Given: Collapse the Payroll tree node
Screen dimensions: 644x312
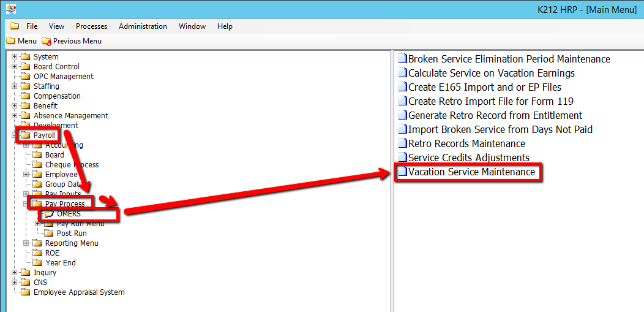Looking at the screenshot, I should 15,135.
